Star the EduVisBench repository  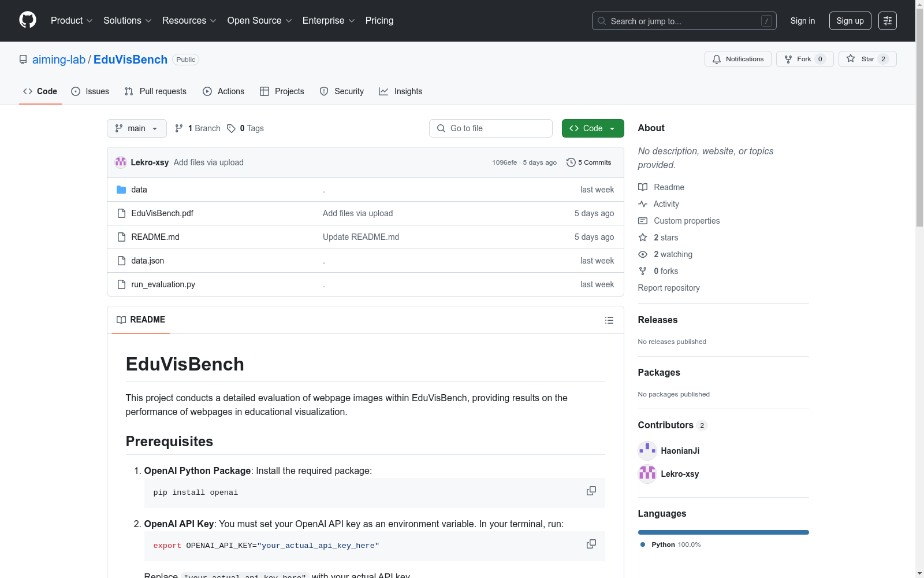point(867,59)
